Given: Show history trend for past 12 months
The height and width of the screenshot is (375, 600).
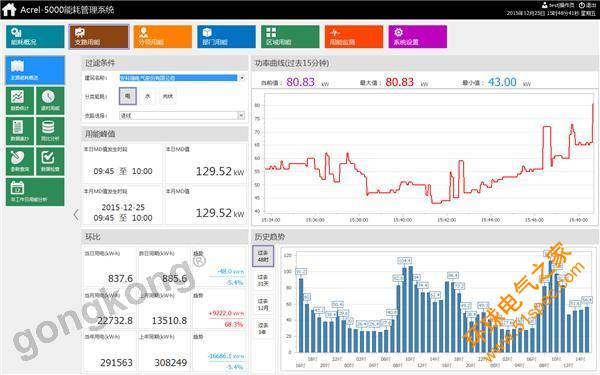Looking at the screenshot, I should [x=263, y=304].
